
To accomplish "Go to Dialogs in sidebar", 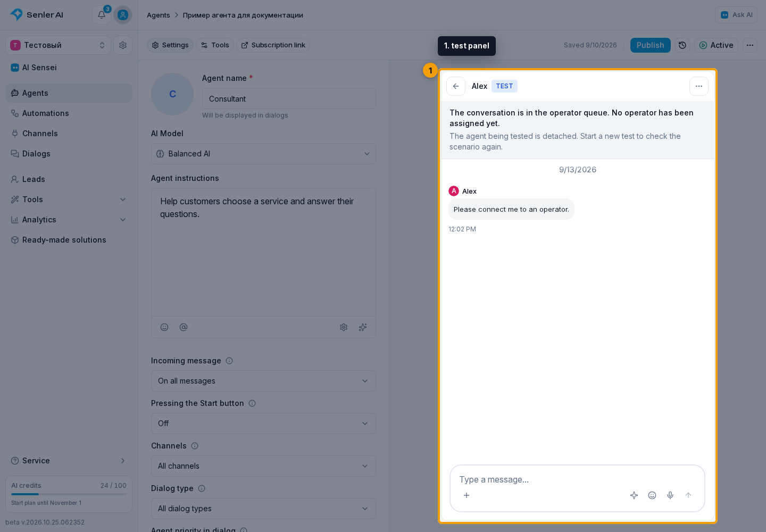I will (x=69, y=154).
